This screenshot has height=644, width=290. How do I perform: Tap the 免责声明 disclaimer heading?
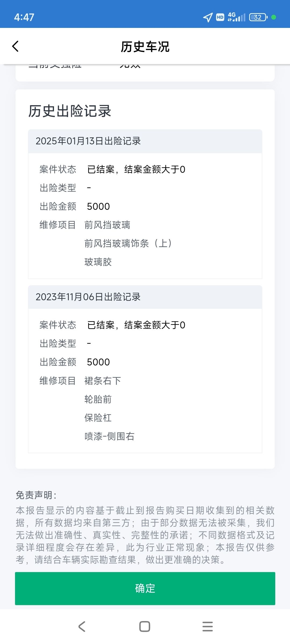pyautogui.click(x=36, y=495)
